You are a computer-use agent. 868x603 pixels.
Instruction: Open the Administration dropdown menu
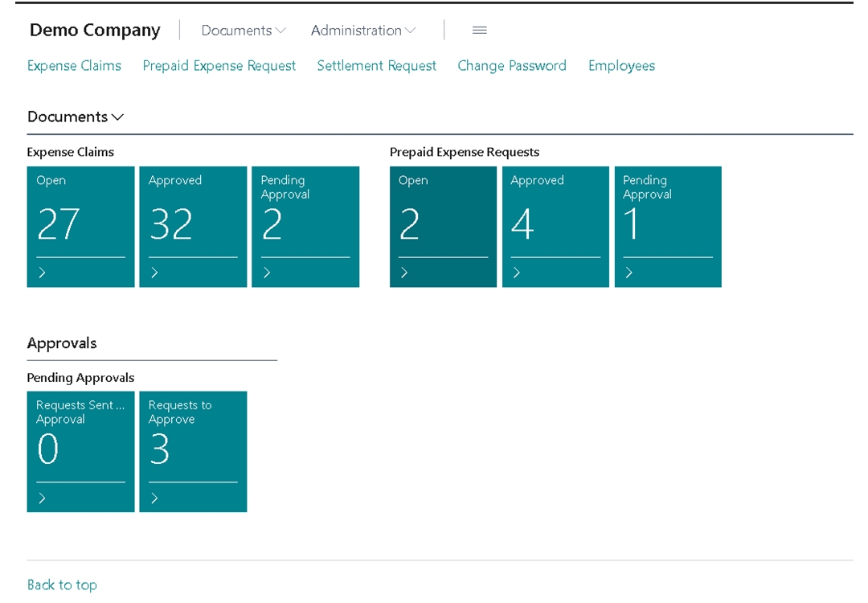coord(362,30)
